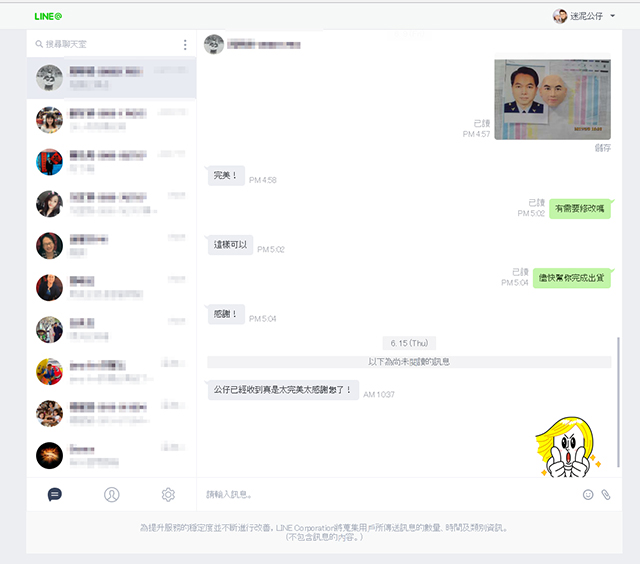Click the search magnifier icon
Screen dimensions: 640x564
(39, 44)
